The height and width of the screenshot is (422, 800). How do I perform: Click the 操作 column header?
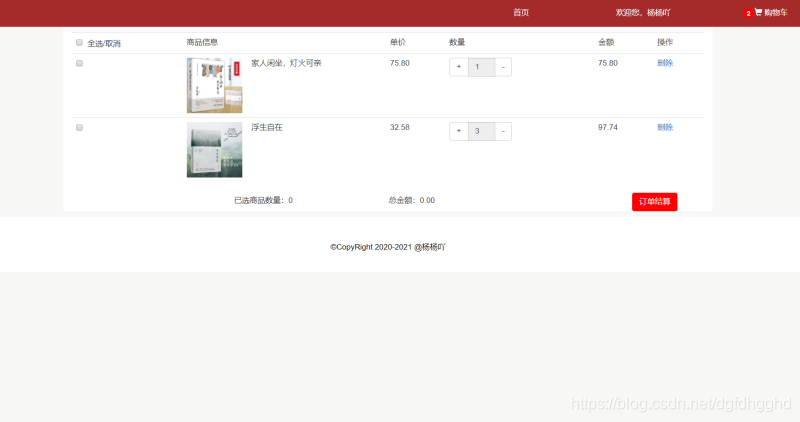point(665,42)
